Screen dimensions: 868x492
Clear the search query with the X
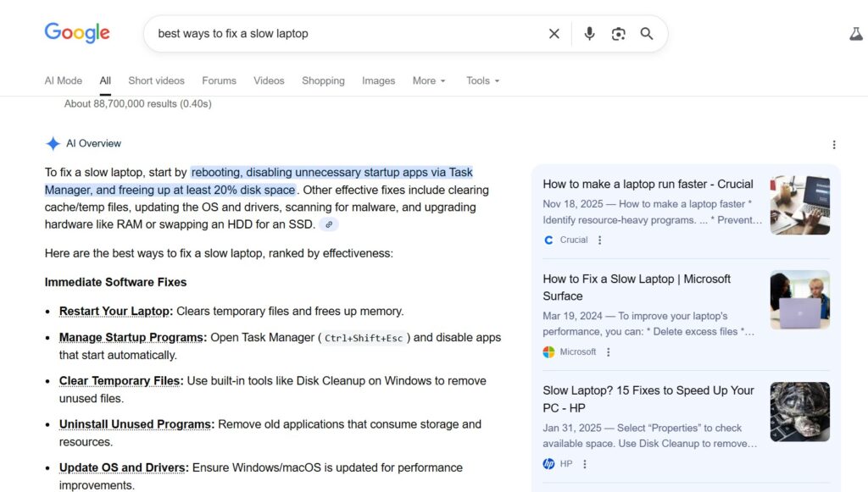coord(554,33)
